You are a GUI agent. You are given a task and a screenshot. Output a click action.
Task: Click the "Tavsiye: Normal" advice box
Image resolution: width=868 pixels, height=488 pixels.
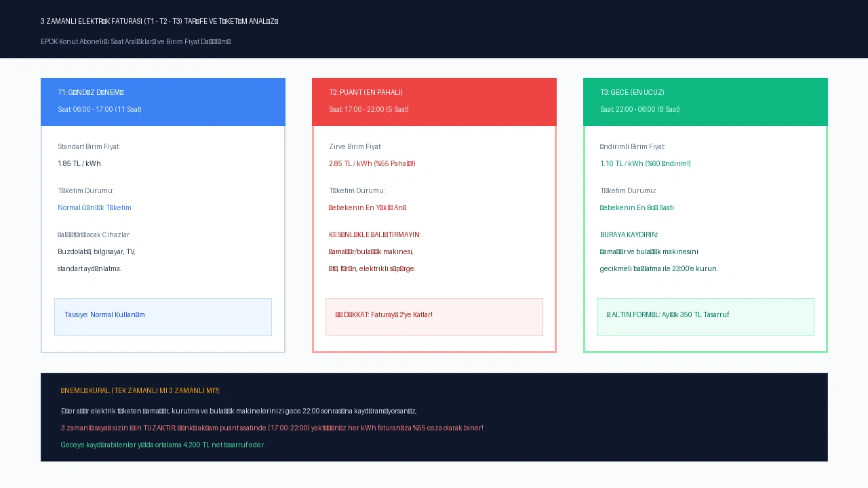tap(163, 317)
